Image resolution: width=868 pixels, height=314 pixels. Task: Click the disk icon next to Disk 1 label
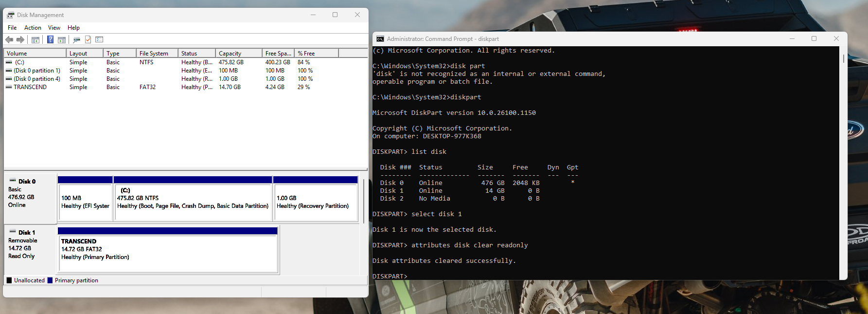[x=13, y=232]
